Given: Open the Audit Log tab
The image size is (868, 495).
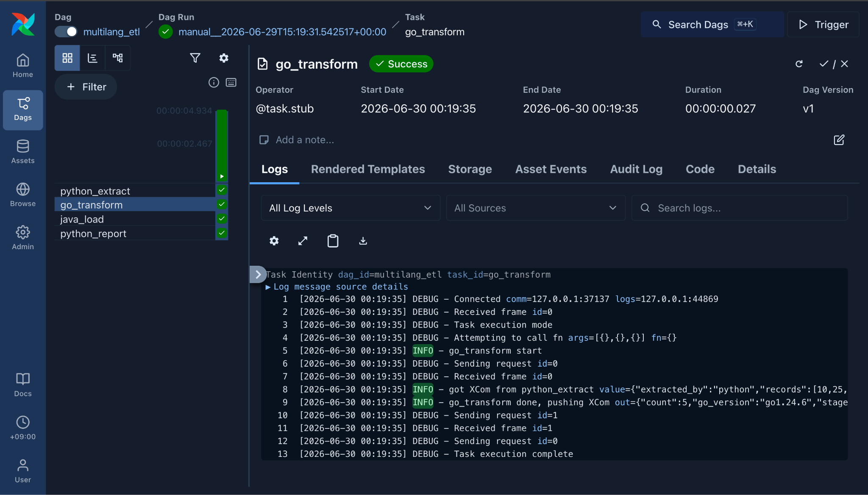Looking at the screenshot, I should (x=636, y=169).
